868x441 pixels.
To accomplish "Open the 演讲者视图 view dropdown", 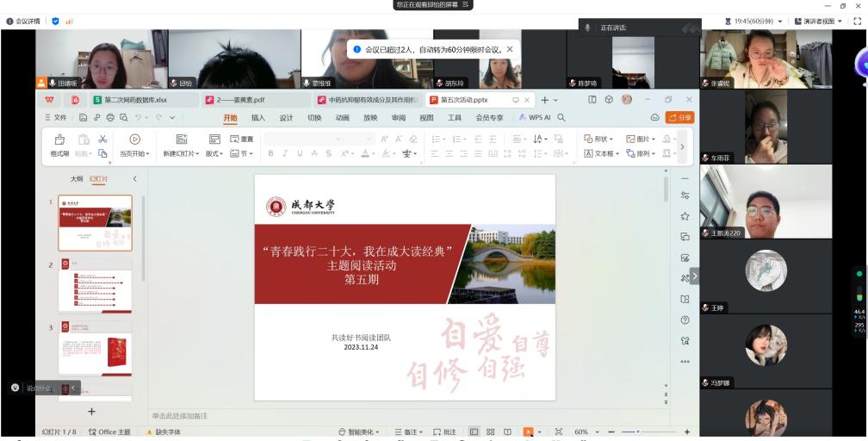I will (813, 20).
